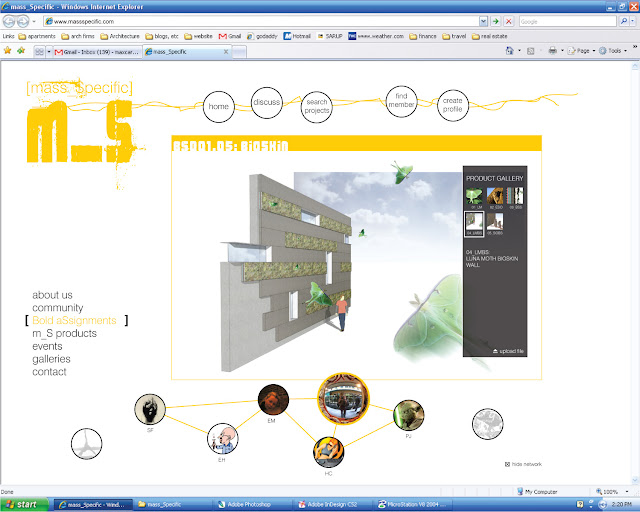Open the about us page link
Viewport: 640px width, 512px height.
[x=52, y=295]
